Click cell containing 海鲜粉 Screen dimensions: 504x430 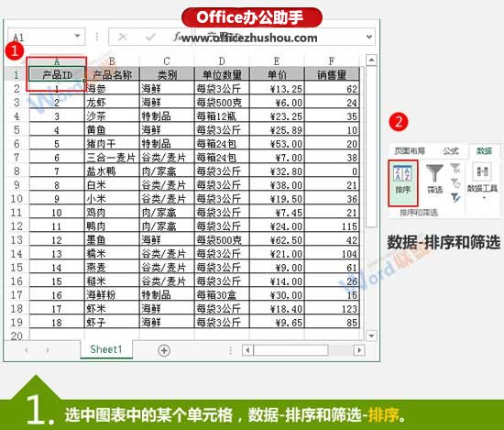coord(112,295)
